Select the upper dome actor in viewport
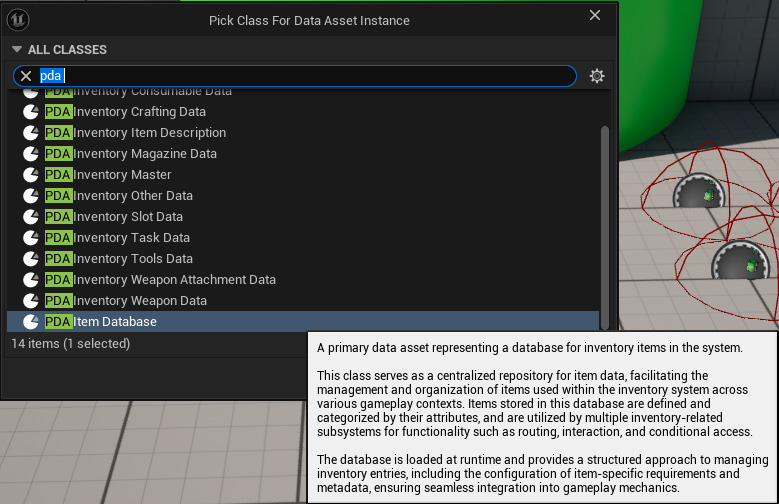Image resolution: width=779 pixels, height=504 pixels. tap(699, 191)
